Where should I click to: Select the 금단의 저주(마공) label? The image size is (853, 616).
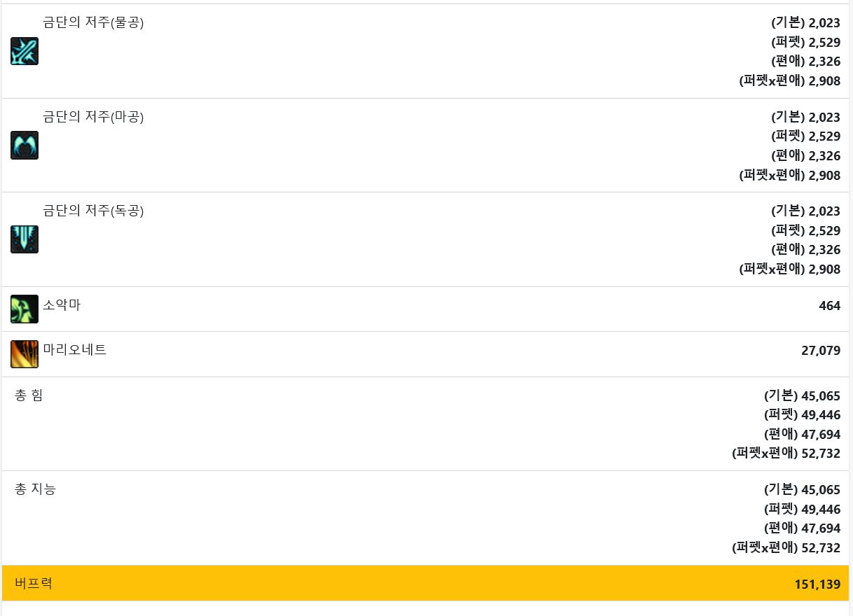coord(93,117)
